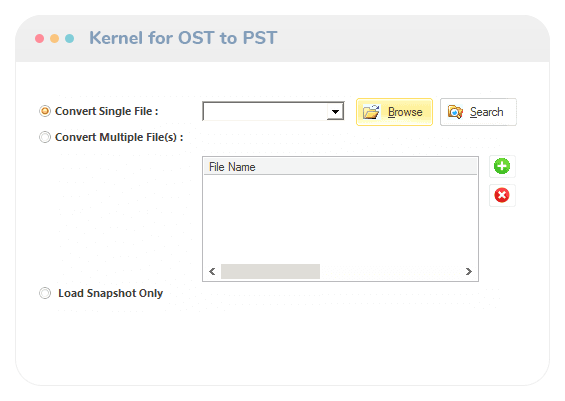Image resolution: width=565 pixels, height=401 pixels.
Task: Click inside the empty file list area
Action: tap(341, 219)
